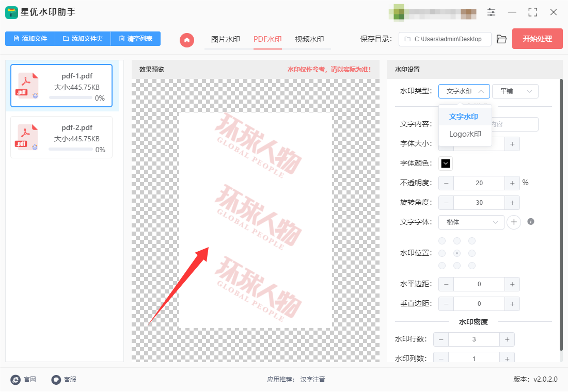Click the save directory path field
Image resolution: width=568 pixels, height=392 pixels.
pyautogui.click(x=445, y=39)
